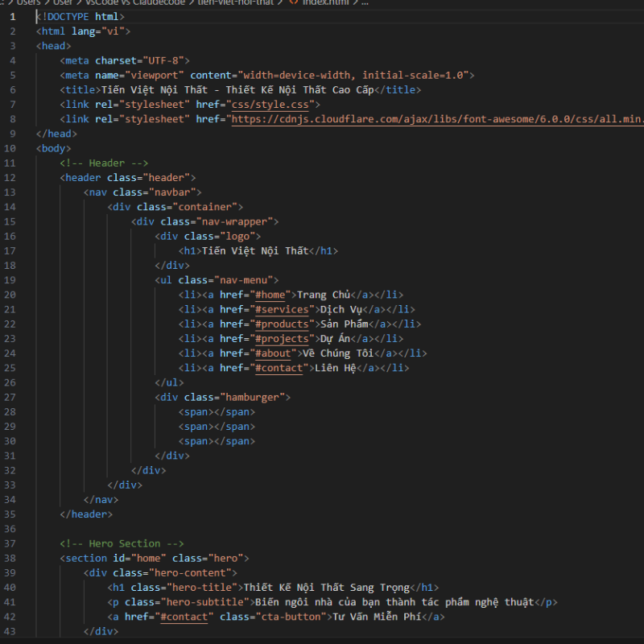Click line number 27 in the gutter
Viewport: 644px width, 644px height.
click(x=10, y=397)
